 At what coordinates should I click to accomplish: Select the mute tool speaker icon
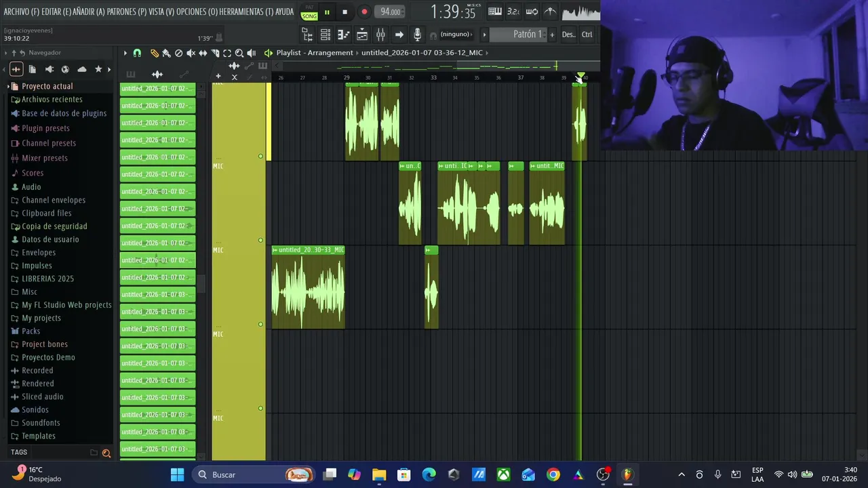coord(191,53)
